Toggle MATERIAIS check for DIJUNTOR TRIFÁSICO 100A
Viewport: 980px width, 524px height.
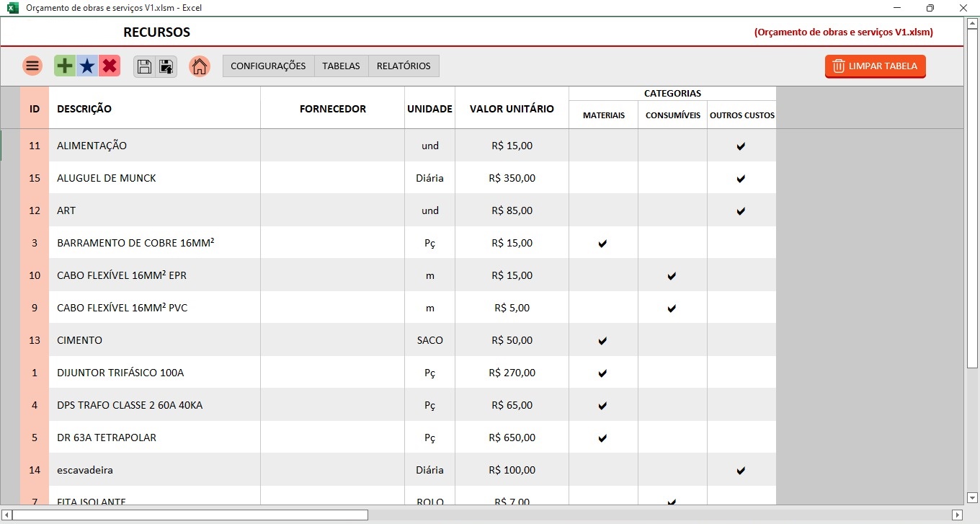coord(603,373)
